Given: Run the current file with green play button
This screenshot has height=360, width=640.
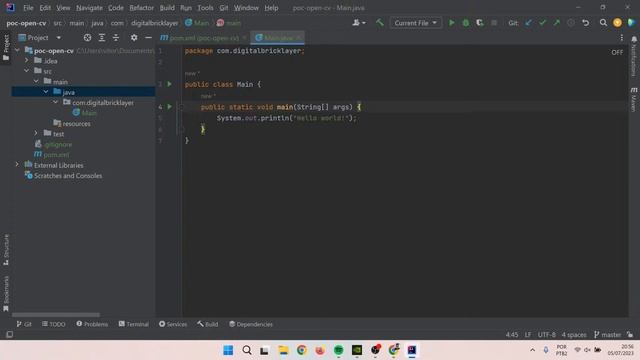Looking at the screenshot, I should pos(451,23).
